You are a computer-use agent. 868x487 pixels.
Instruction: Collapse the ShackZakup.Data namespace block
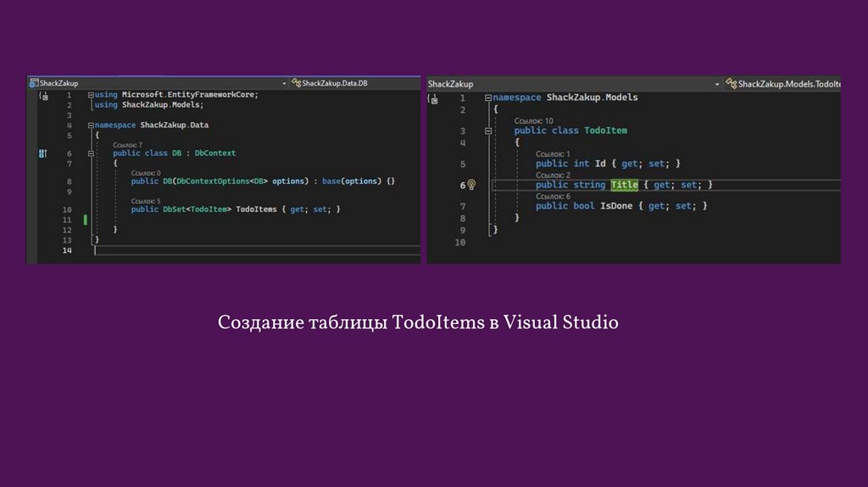[x=91, y=126]
